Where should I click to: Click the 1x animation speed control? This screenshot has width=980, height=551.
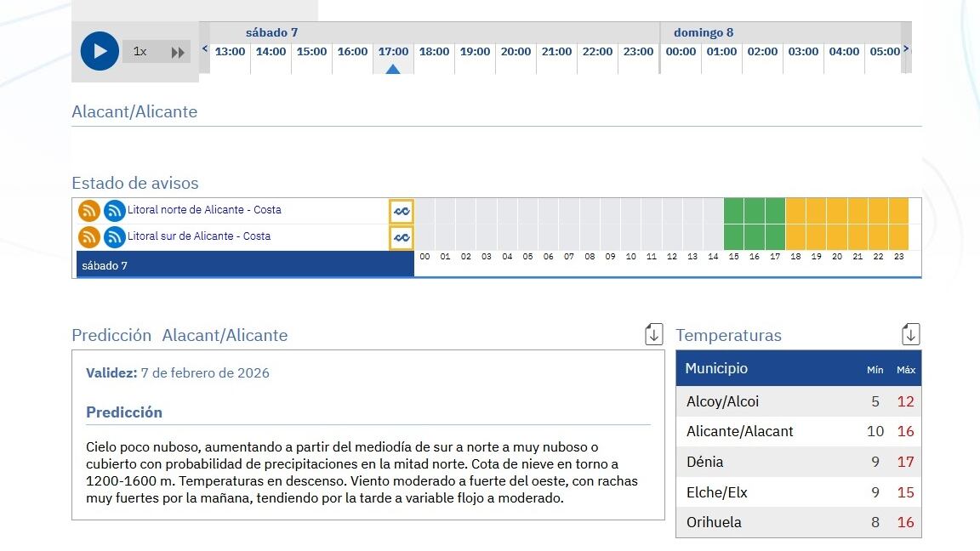coord(140,51)
